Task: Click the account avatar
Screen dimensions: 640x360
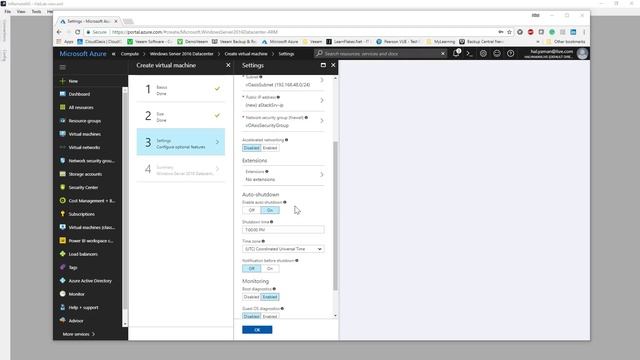Action: point(582,53)
